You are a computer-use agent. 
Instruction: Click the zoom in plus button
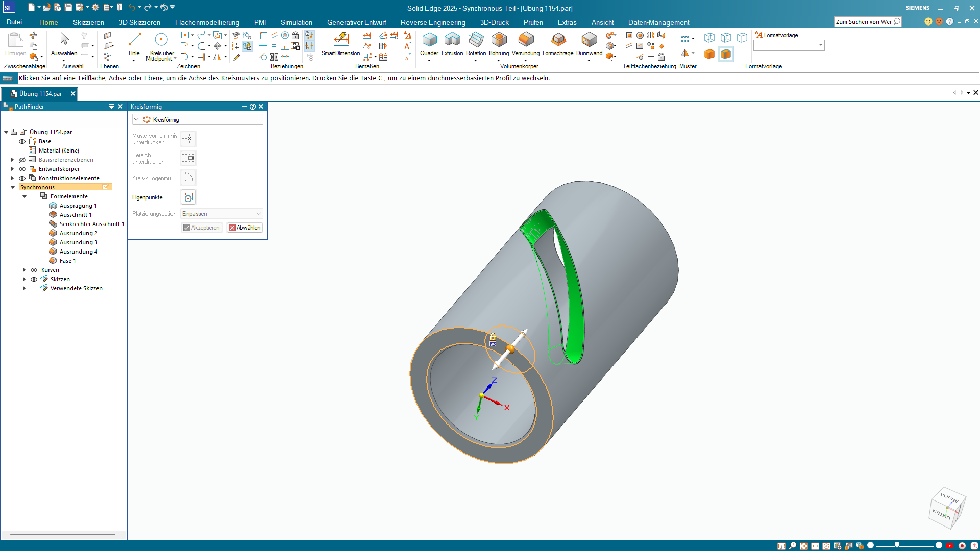(x=939, y=545)
